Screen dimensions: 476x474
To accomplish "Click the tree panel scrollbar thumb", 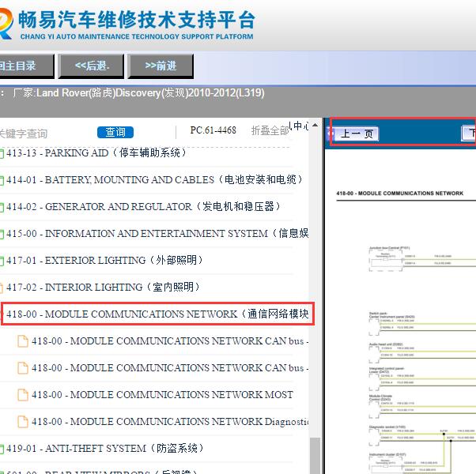I will [x=315, y=456].
